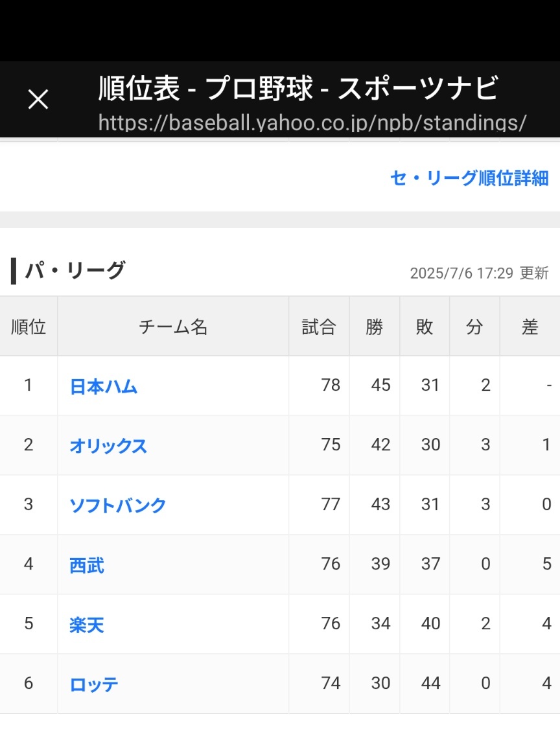The height and width of the screenshot is (731, 560).
Task: Tap the パ・リーグ section heading
Action: point(75,271)
